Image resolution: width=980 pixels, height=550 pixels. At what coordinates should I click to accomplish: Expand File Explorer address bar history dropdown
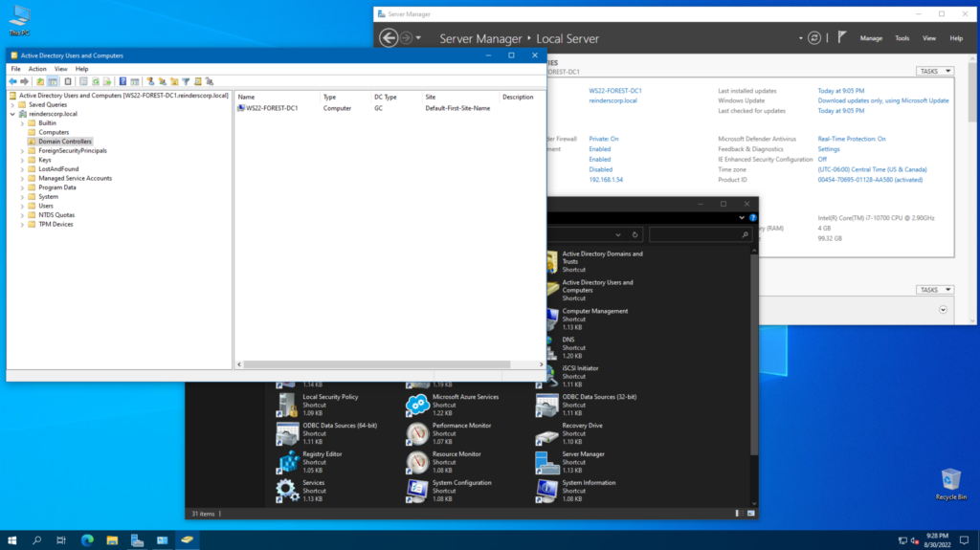coord(618,235)
